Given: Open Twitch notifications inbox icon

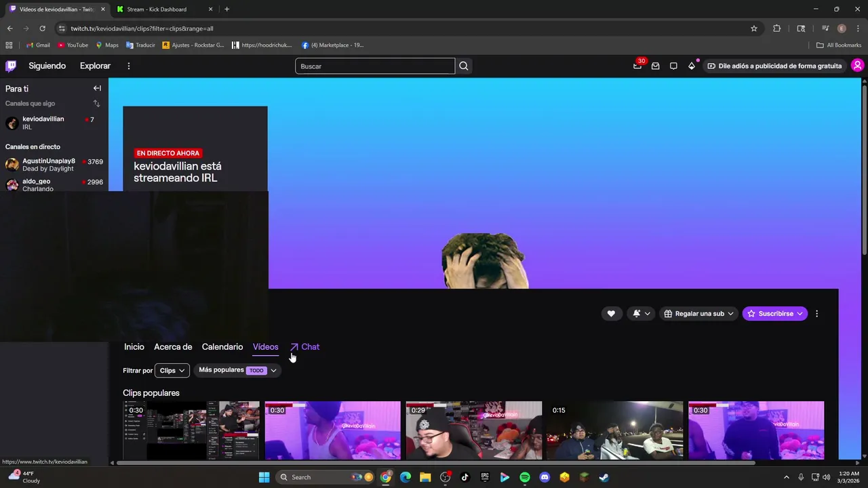Looking at the screenshot, I should pos(655,66).
